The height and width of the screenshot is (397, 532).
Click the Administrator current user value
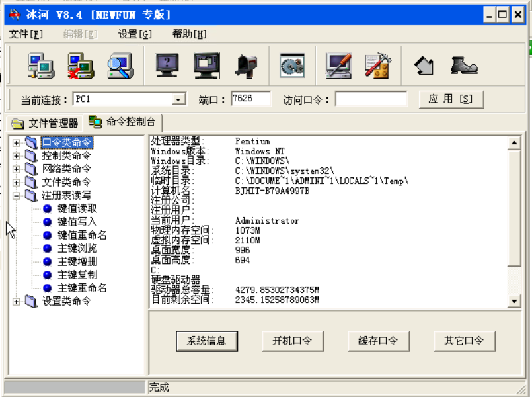[x=268, y=221]
